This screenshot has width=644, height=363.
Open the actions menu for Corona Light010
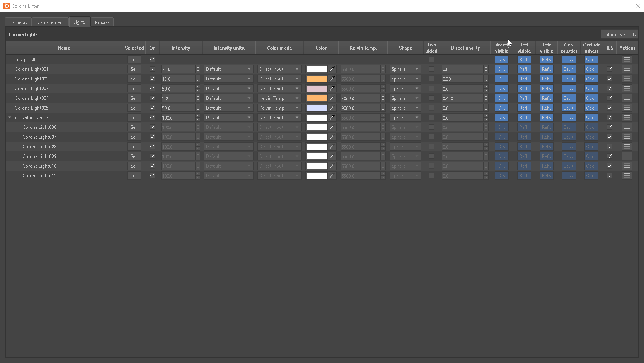tap(627, 166)
